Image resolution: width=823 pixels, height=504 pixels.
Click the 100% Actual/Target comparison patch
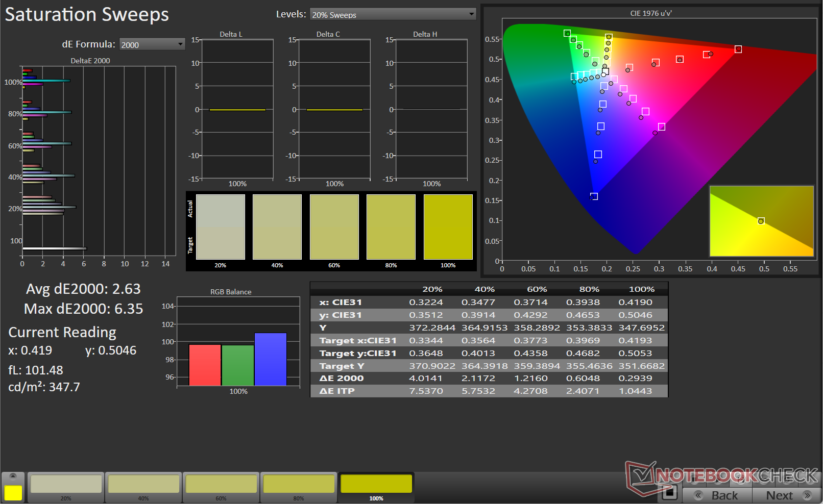point(448,227)
